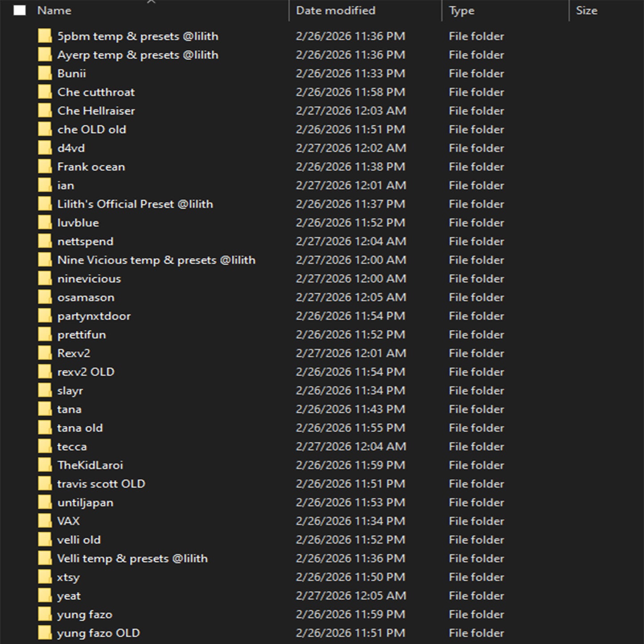644x644 pixels.
Task: Click Frank ocean date 11:38 PM
Action: [x=351, y=167]
